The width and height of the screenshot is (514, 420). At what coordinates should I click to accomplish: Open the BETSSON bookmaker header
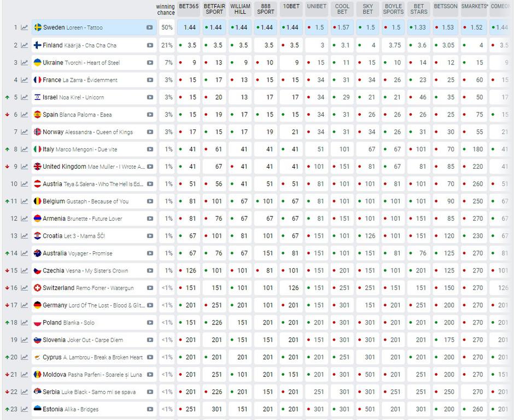[445, 7]
